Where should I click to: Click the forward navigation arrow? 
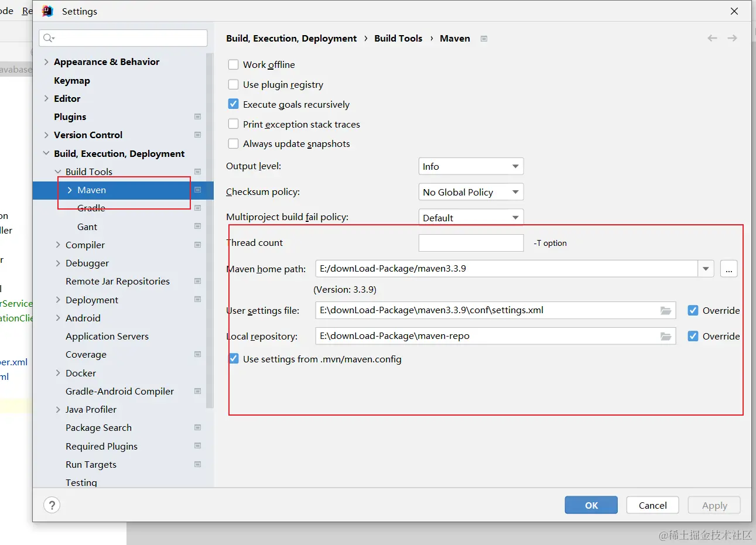point(732,38)
